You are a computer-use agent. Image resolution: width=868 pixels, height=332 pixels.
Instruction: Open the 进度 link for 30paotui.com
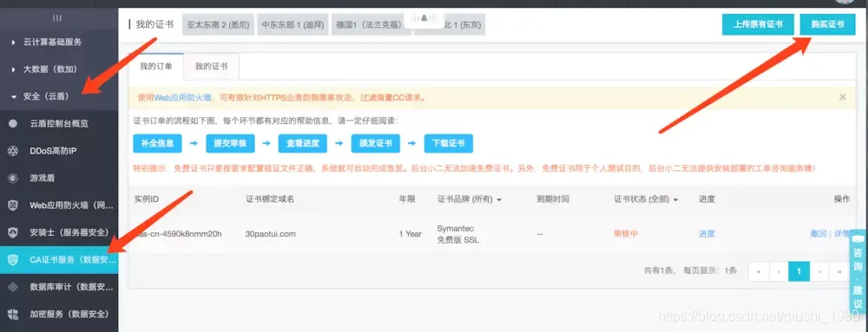(707, 234)
